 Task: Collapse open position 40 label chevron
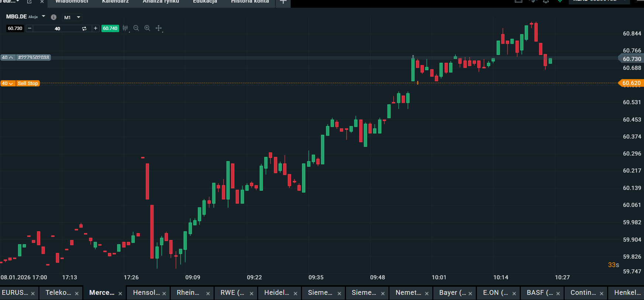pyautogui.click(x=11, y=57)
